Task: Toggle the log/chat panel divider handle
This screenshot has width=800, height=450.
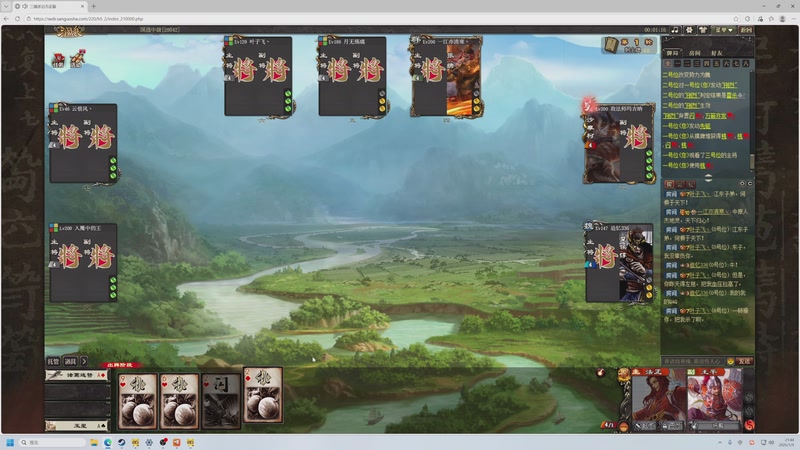Action: point(708,177)
